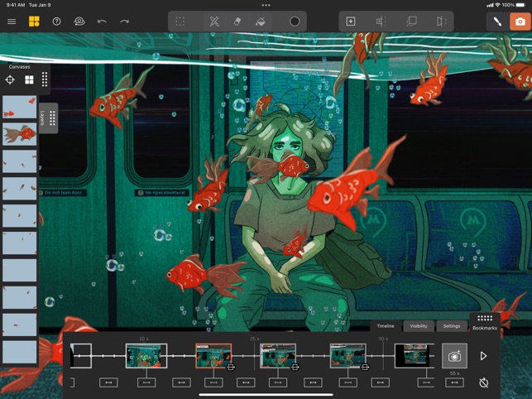This screenshot has height=399, width=532.
Task: Select the dashed selection rectangle tool
Action: pyautogui.click(x=180, y=22)
